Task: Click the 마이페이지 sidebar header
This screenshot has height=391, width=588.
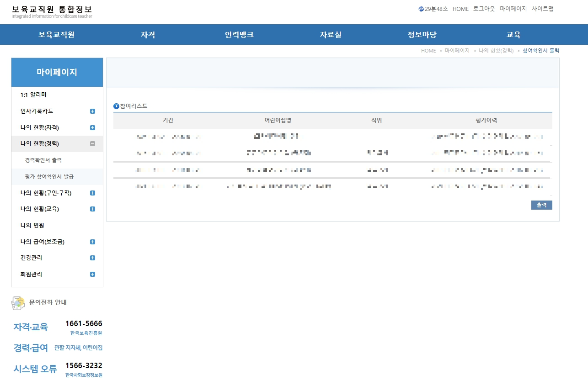Action: tap(57, 72)
